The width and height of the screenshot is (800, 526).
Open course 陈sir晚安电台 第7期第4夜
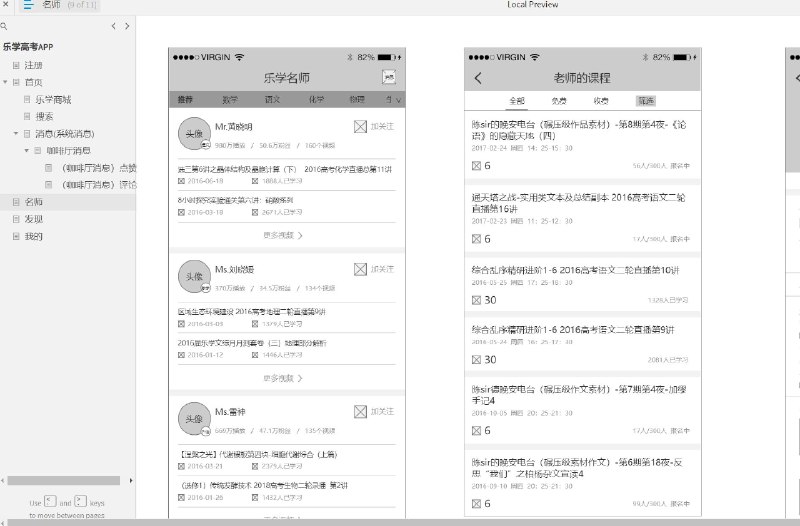pyautogui.click(x=580, y=395)
